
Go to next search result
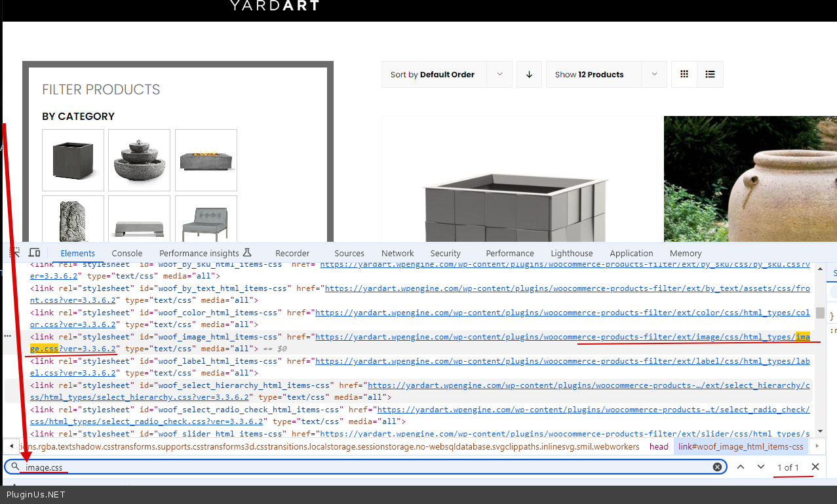761,467
